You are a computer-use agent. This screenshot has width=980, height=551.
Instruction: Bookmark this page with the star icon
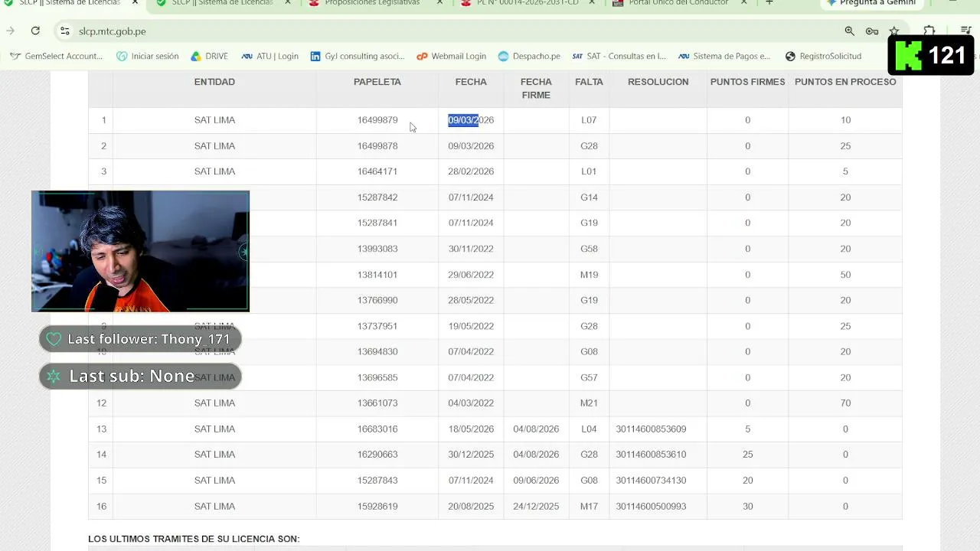click(x=894, y=31)
